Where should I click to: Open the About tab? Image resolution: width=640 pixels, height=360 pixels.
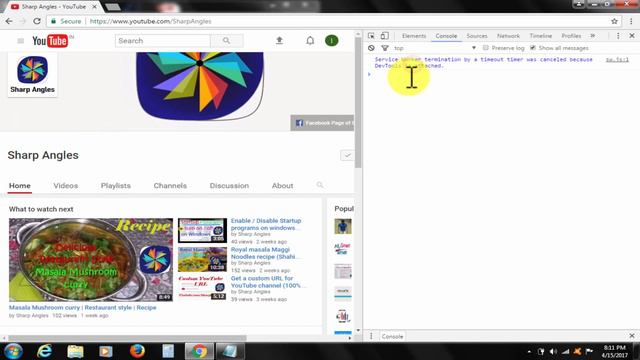pyautogui.click(x=282, y=186)
